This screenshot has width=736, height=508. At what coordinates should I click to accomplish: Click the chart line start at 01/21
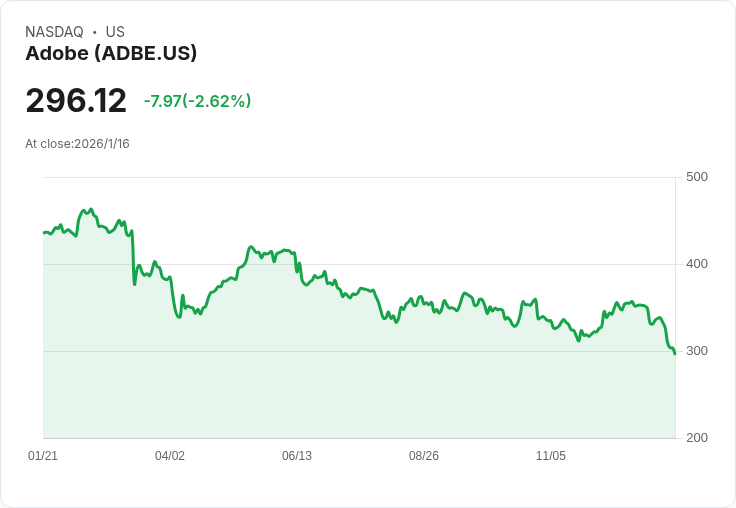44,233
